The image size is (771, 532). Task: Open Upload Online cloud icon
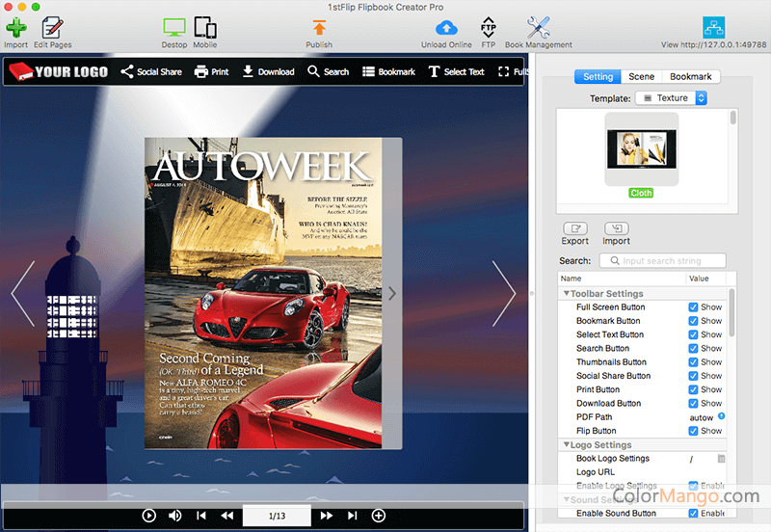(x=446, y=28)
